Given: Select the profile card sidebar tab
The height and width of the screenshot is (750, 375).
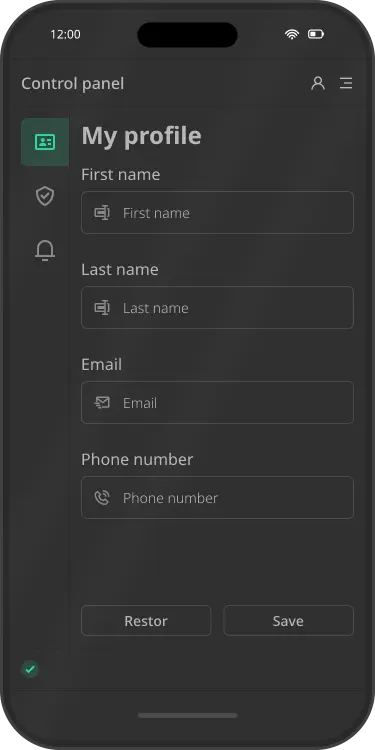Looking at the screenshot, I should pyautogui.click(x=45, y=142).
